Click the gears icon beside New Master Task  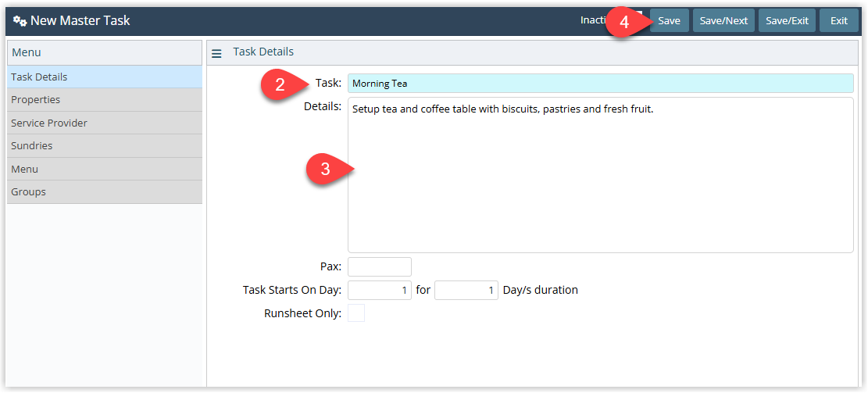point(20,21)
